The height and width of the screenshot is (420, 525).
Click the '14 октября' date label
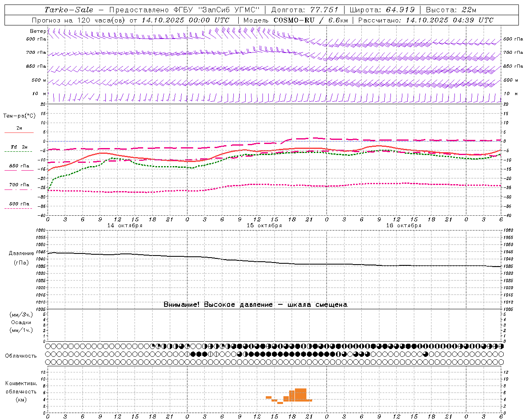tap(125, 226)
